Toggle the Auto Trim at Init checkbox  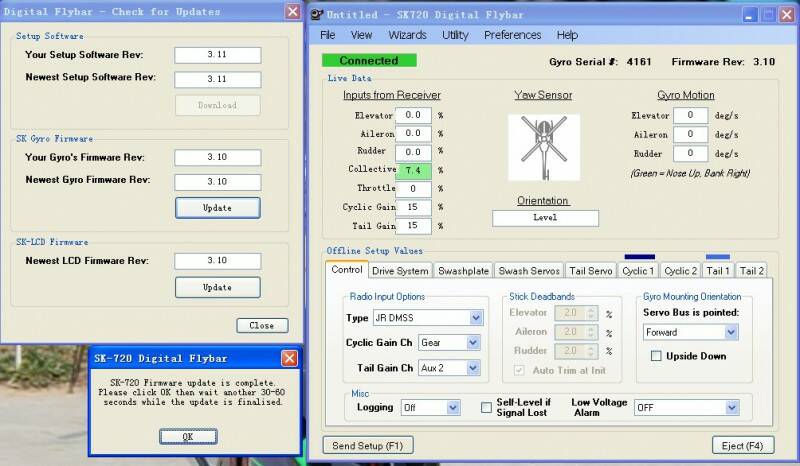click(519, 370)
